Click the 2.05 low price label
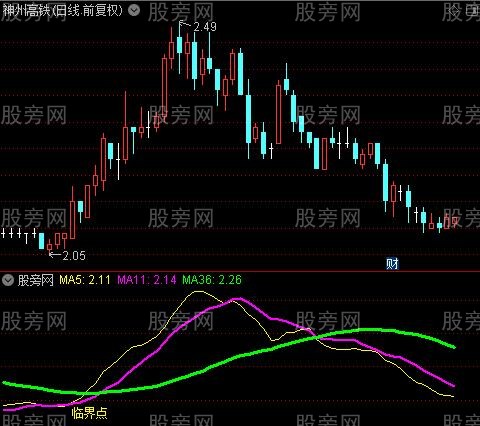Image resolution: width=480 pixels, height=426 pixels. point(74,256)
